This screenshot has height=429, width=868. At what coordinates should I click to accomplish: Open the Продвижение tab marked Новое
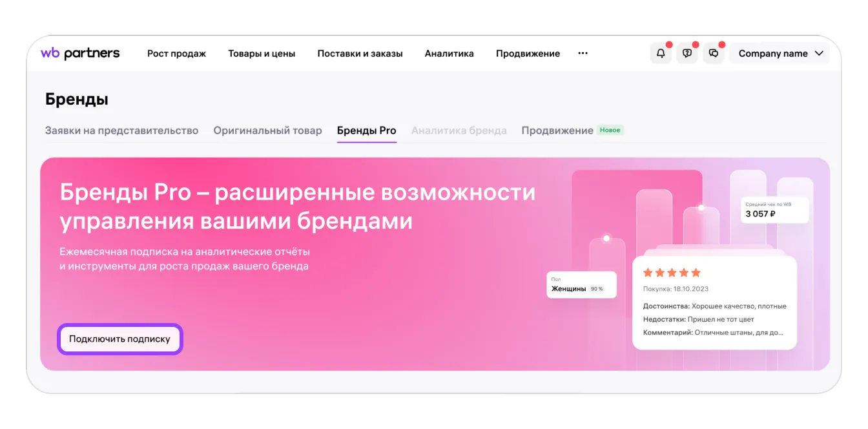(x=557, y=131)
